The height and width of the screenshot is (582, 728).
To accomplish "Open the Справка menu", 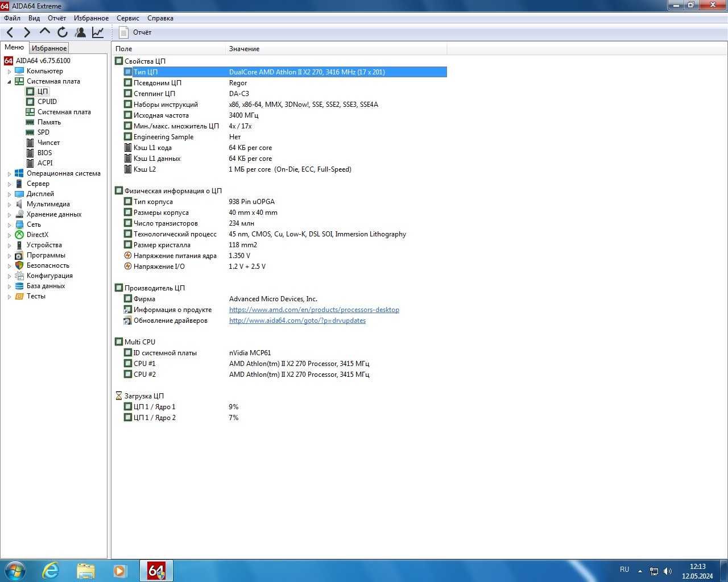I will (160, 18).
